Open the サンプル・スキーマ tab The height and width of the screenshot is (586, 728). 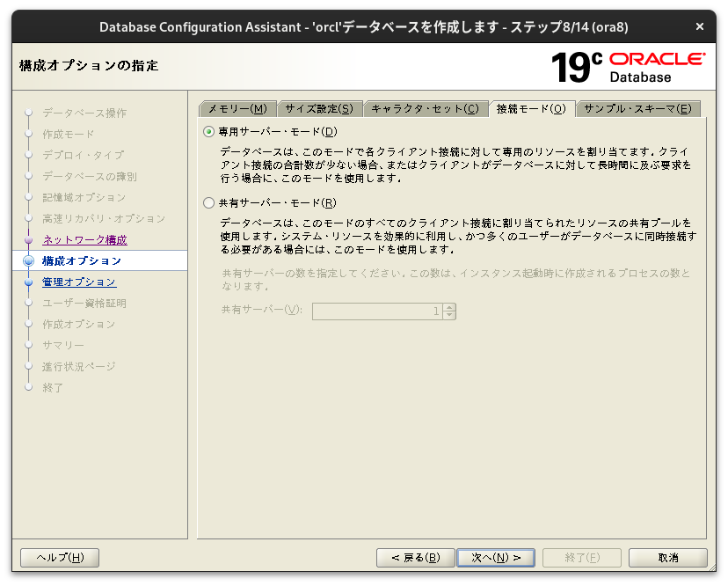click(x=637, y=108)
